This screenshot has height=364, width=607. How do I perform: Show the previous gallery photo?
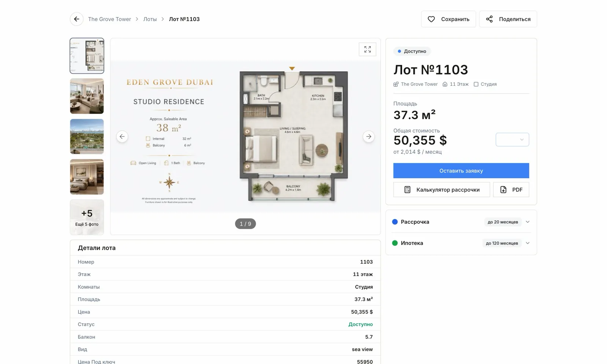point(122,136)
